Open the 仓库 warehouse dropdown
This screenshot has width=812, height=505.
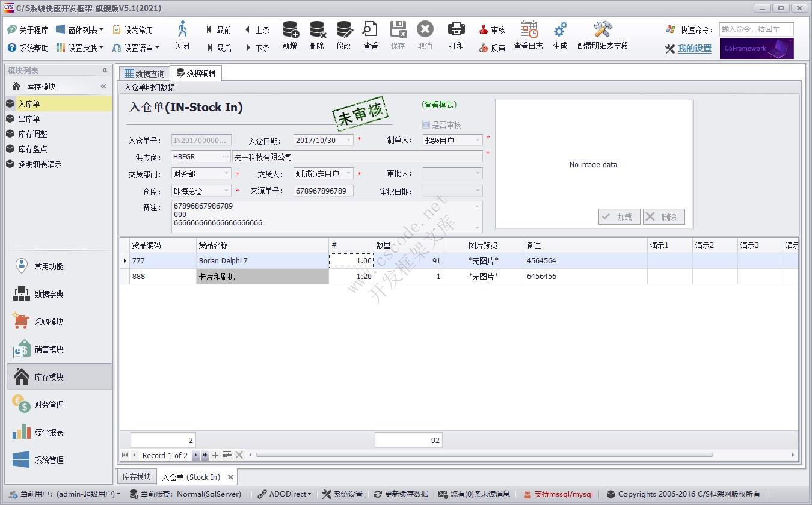coord(227,191)
